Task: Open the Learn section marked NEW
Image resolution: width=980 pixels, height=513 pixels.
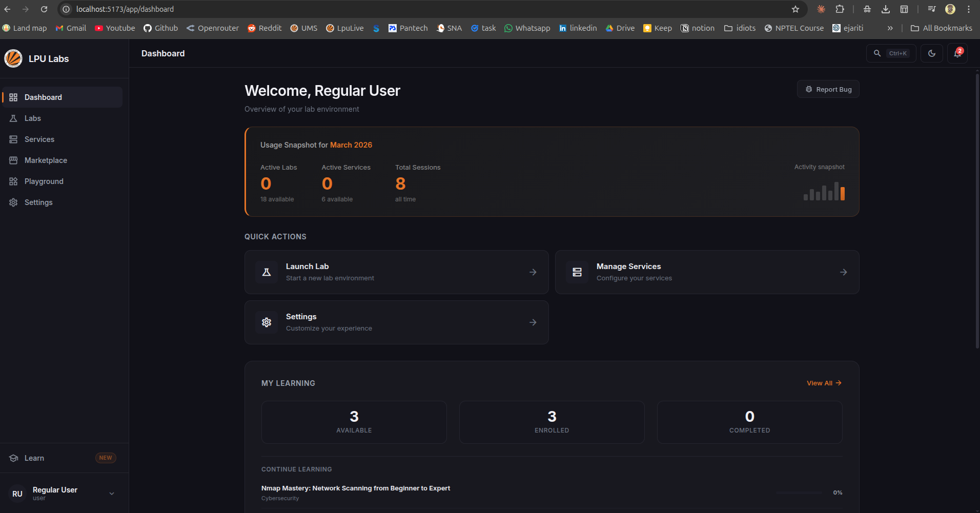Action: pyautogui.click(x=34, y=458)
